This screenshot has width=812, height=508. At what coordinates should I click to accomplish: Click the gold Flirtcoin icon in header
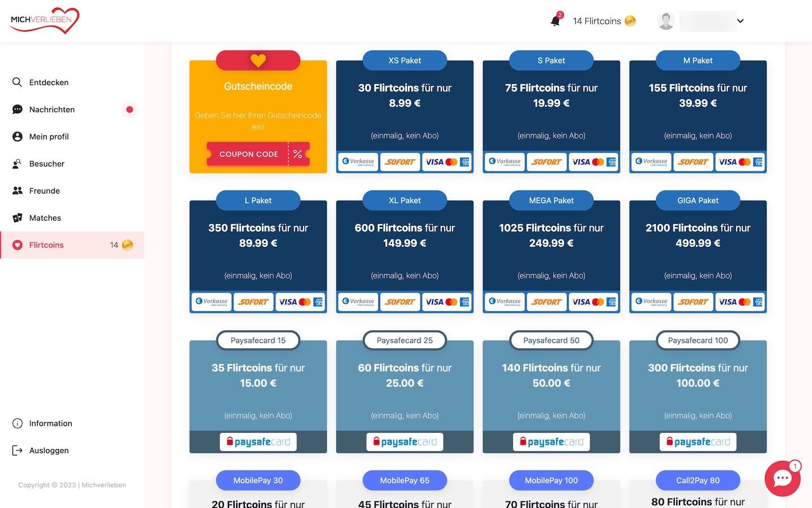[x=630, y=21]
